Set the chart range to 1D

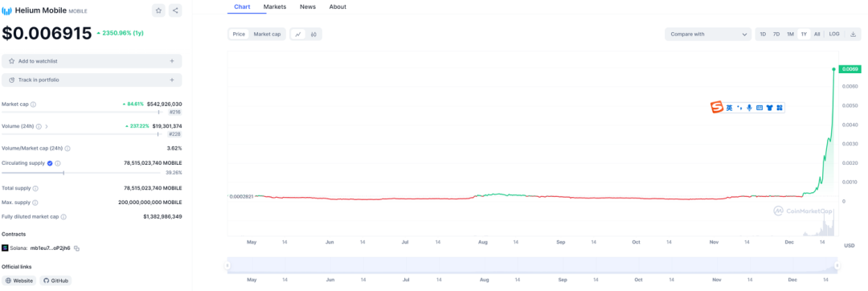tap(763, 35)
